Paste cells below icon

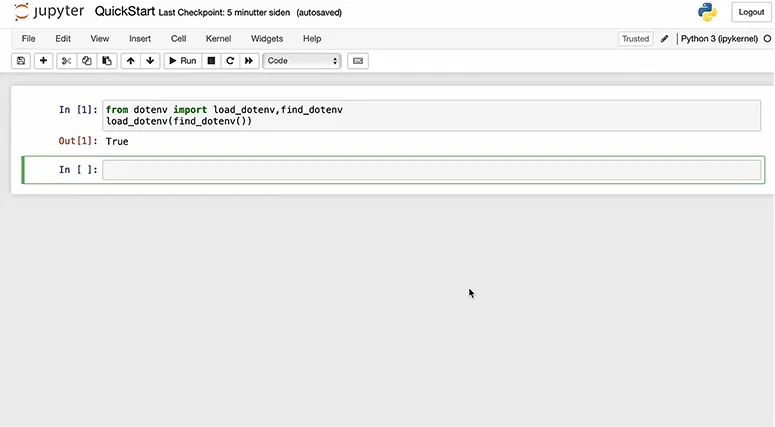coord(107,61)
